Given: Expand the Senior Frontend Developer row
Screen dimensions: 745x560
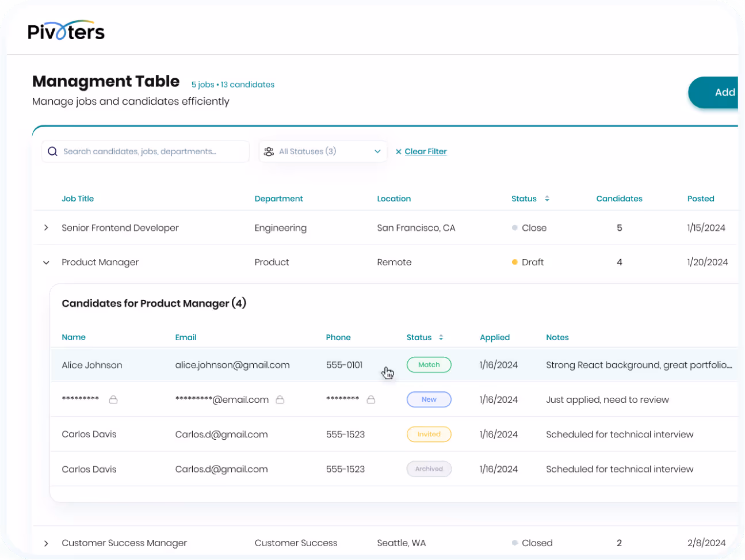Looking at the screenshot, I should (x=46, y=227).
